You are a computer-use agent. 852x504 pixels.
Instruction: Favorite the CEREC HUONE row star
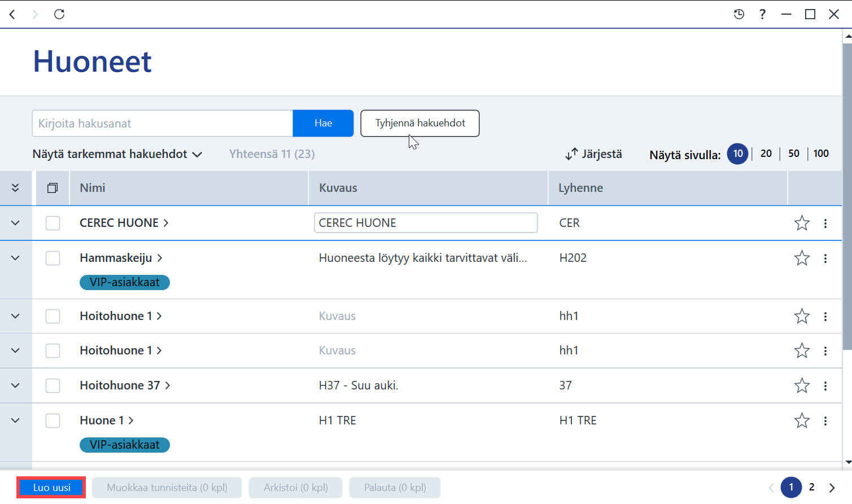(802, 223)
